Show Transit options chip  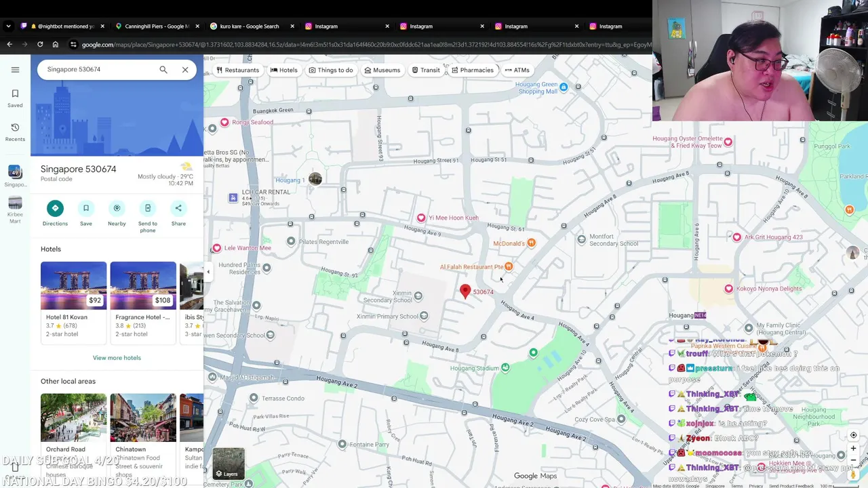(x=426, y=70)
